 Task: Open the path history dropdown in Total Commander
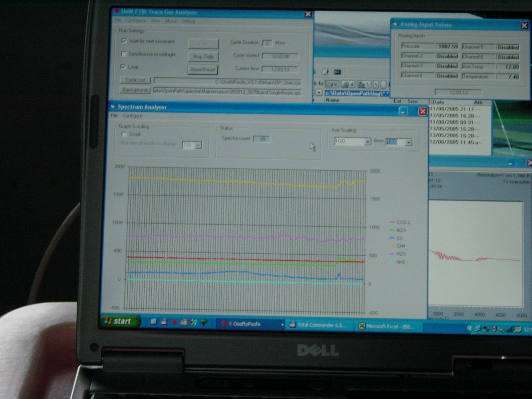(x=319, y=92)
